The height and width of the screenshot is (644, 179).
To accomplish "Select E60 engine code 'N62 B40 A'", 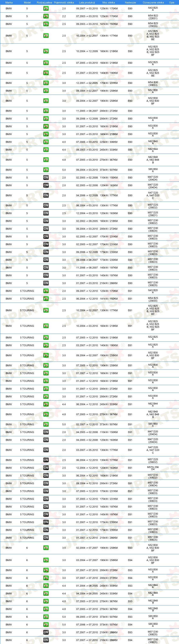I will [153, 142].
